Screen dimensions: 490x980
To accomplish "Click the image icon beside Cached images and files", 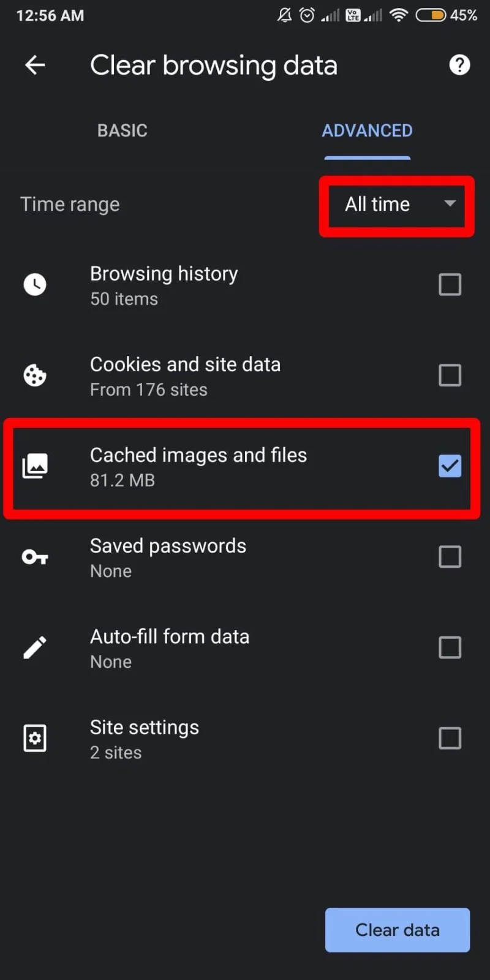I will tap(35, 466).
